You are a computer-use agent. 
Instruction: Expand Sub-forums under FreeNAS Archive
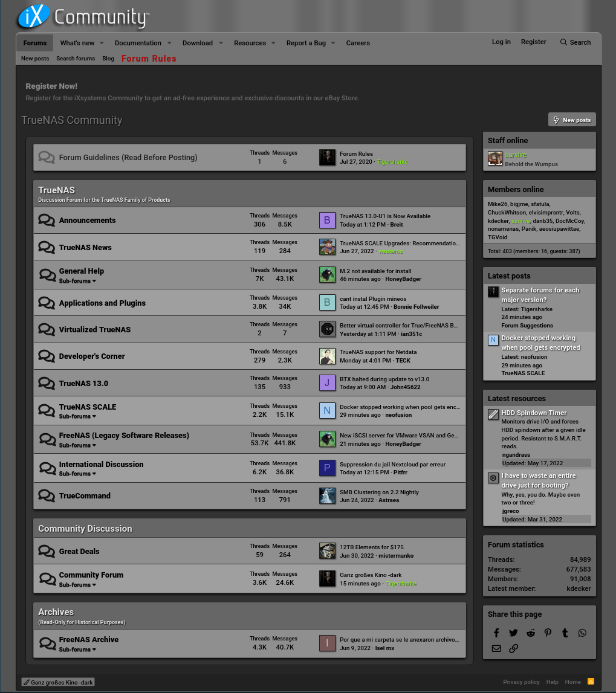click(77, 649)
